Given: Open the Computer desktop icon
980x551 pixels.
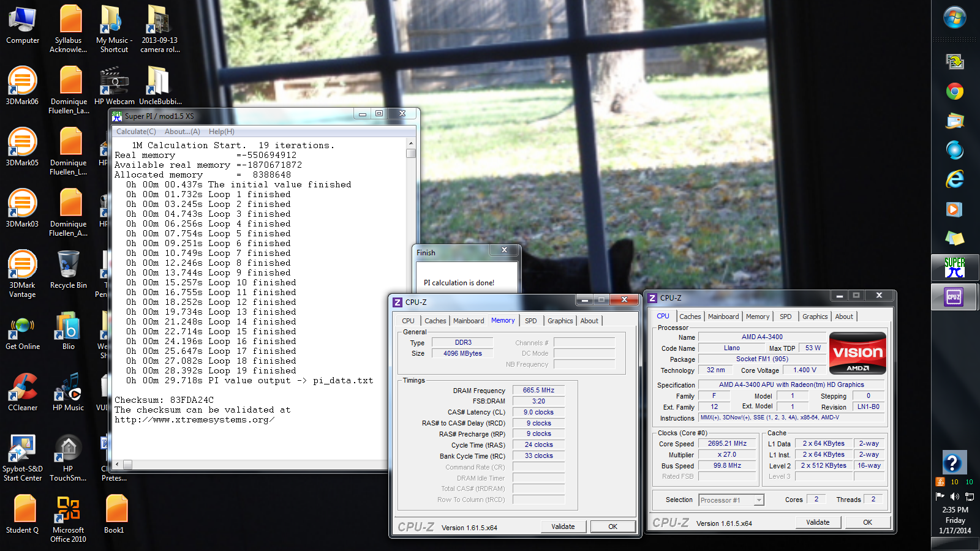Looking at the screenshot, I should [x=23, y=26].
